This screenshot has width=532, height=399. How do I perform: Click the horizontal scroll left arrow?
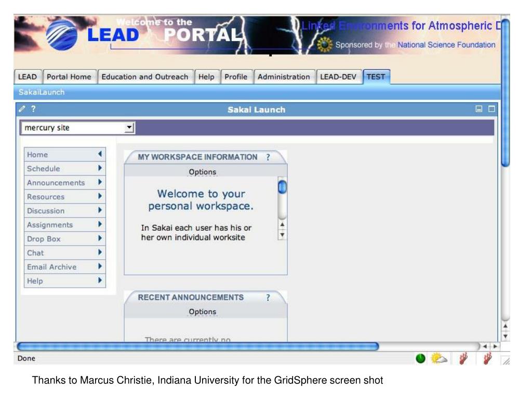tap(485, 347)
